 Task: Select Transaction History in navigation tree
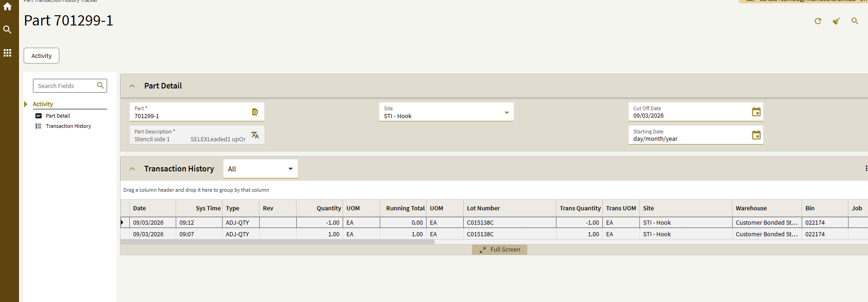(69, 126)
